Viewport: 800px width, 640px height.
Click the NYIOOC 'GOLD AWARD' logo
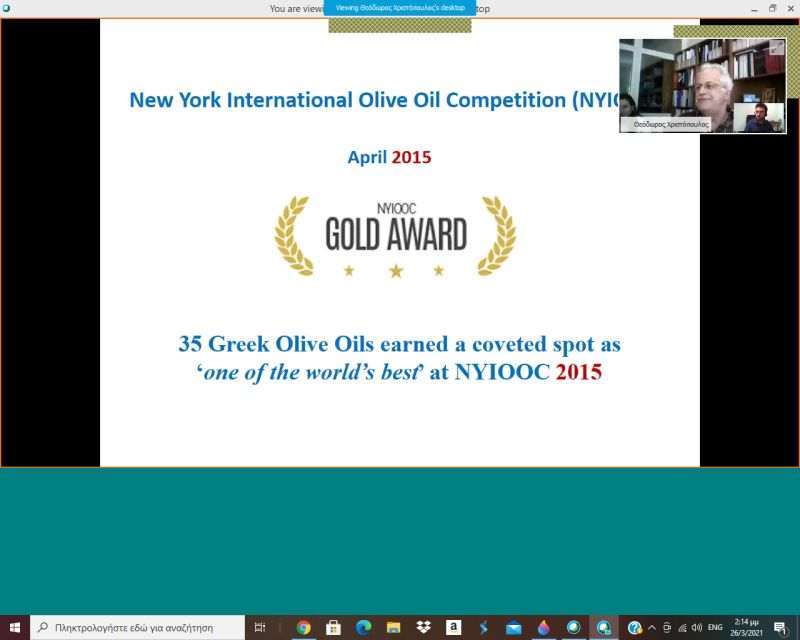[x=396, y=236]
